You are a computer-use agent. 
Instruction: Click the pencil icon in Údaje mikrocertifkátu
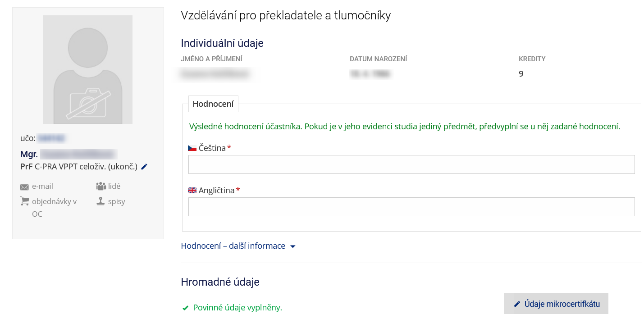tap(517, 304)
